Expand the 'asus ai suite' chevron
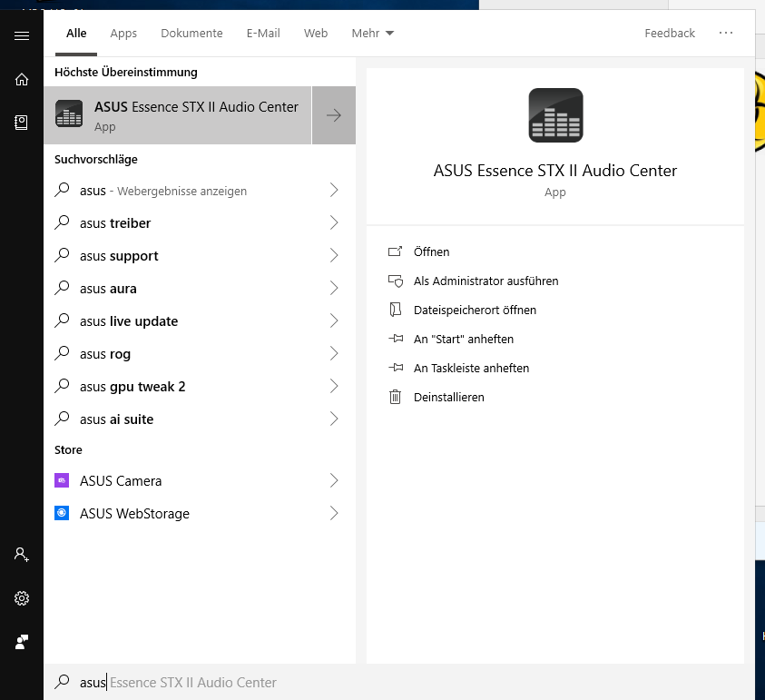Image resolution: width=765 pixels, height=700 pixels. 334,419
